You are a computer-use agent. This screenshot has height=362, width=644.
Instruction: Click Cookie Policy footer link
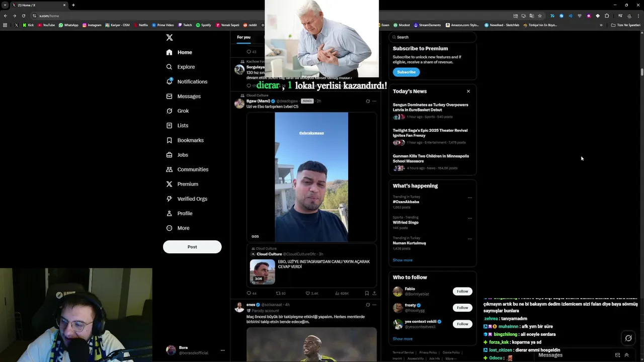click(x=451, y=352)
